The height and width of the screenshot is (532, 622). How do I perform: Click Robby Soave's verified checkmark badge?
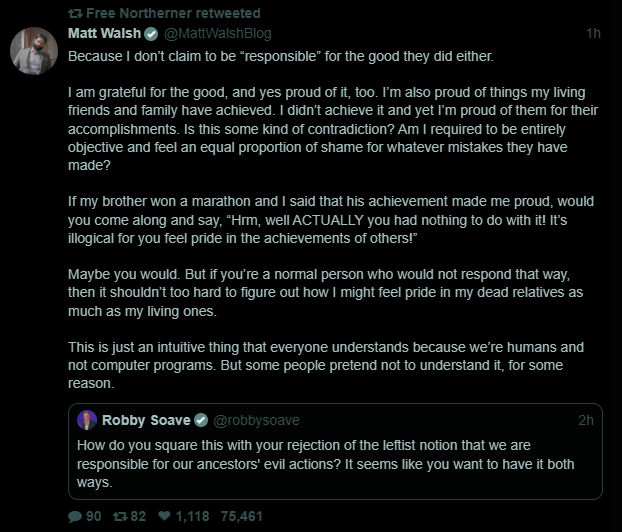point(200,420)
